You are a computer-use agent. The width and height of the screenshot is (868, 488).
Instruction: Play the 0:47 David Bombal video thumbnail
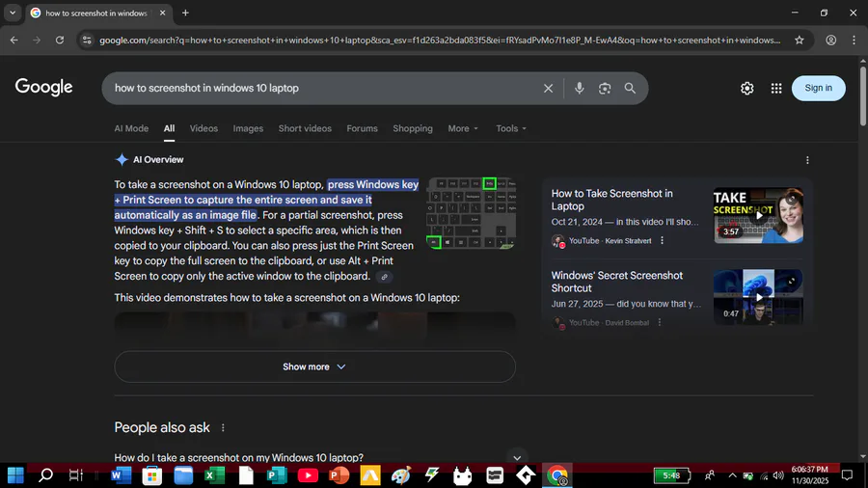[758, 297]
